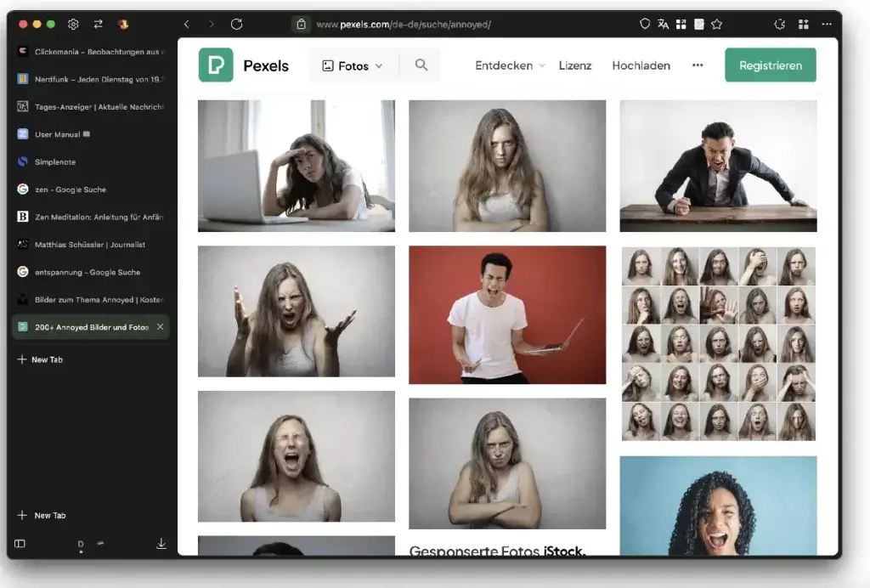The height and width of the screenshot is (588, 870).
Task: Click the sync arrows icon in toolbar
Action: click(x=99, y=24)
